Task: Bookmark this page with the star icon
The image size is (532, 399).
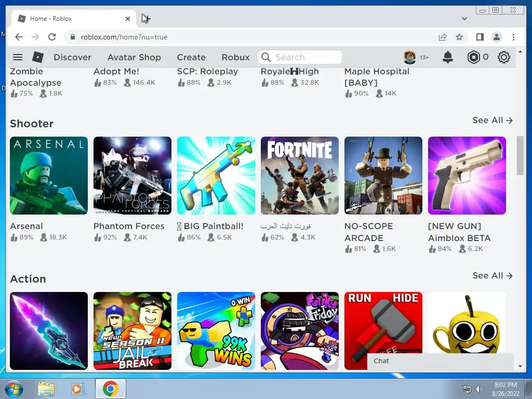Action: (x=459, y=37)
